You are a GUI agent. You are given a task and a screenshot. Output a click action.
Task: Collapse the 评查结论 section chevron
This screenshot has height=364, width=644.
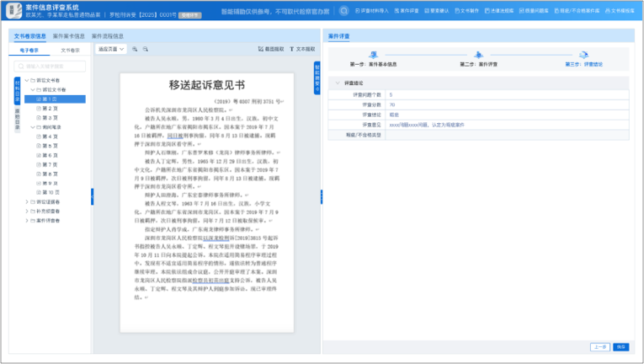click(338, 83)
